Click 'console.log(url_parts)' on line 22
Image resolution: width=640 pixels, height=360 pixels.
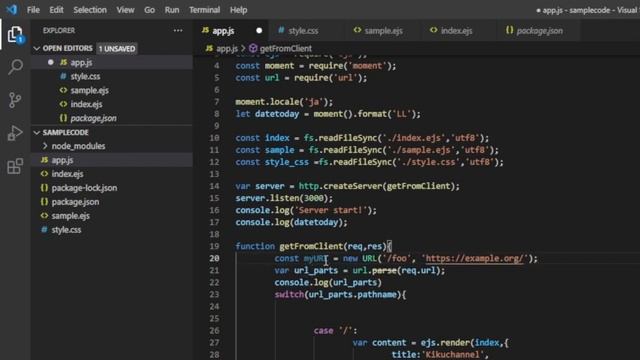(328, 282)
